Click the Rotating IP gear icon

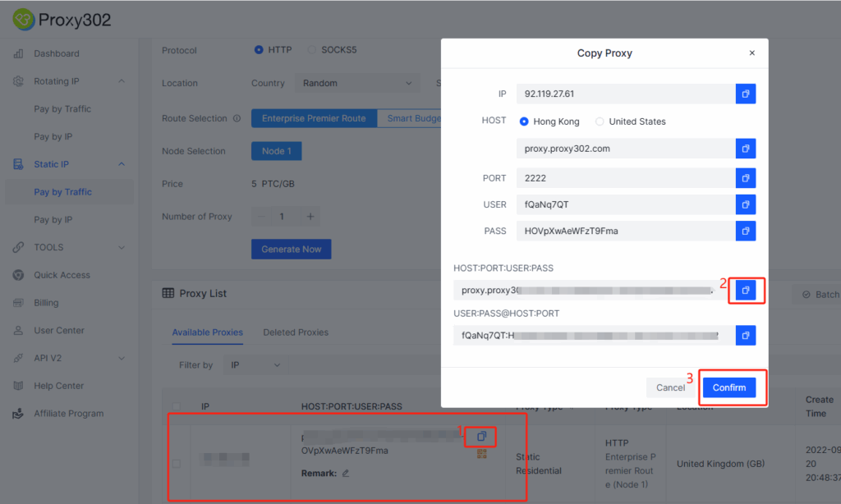pos(18,81)
